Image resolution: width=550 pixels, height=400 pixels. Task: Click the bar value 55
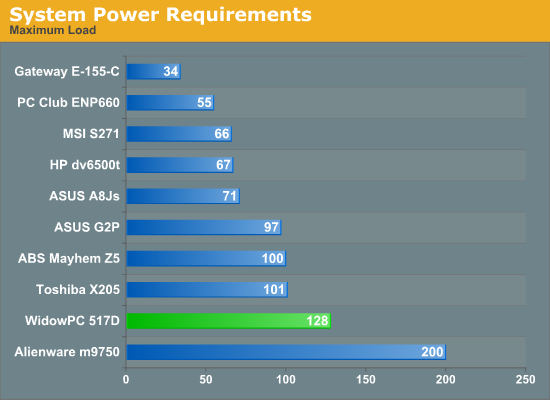(x=204, y=102)
